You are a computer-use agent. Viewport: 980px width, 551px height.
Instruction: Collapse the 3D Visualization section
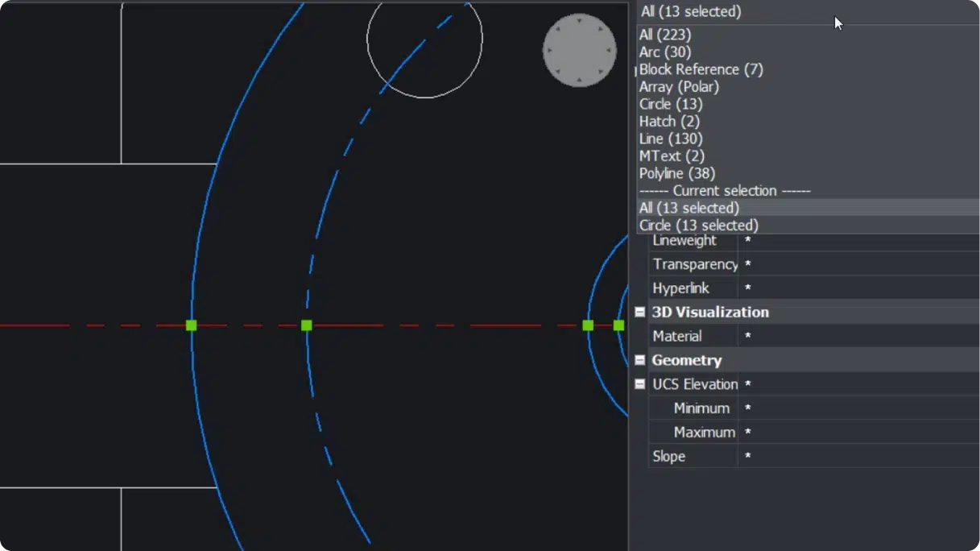pyautogui.click(x=640, y=312)
